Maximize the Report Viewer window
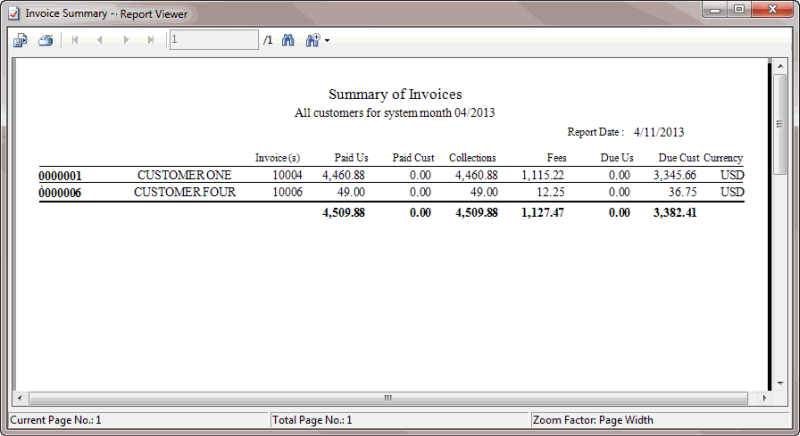 pos(740,11)
